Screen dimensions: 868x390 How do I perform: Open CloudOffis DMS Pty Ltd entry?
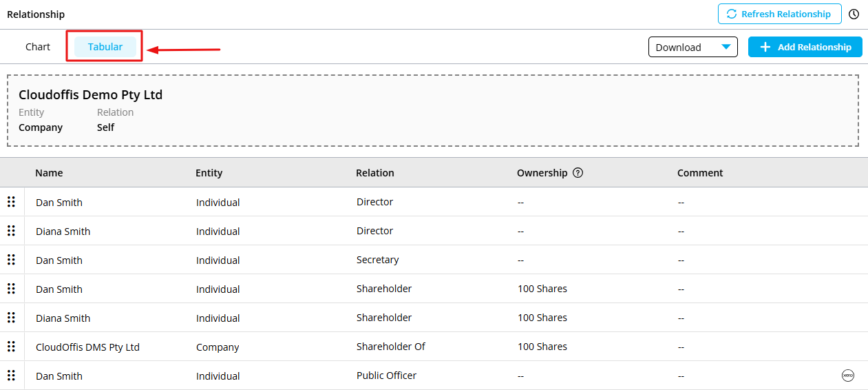[87, 347]
